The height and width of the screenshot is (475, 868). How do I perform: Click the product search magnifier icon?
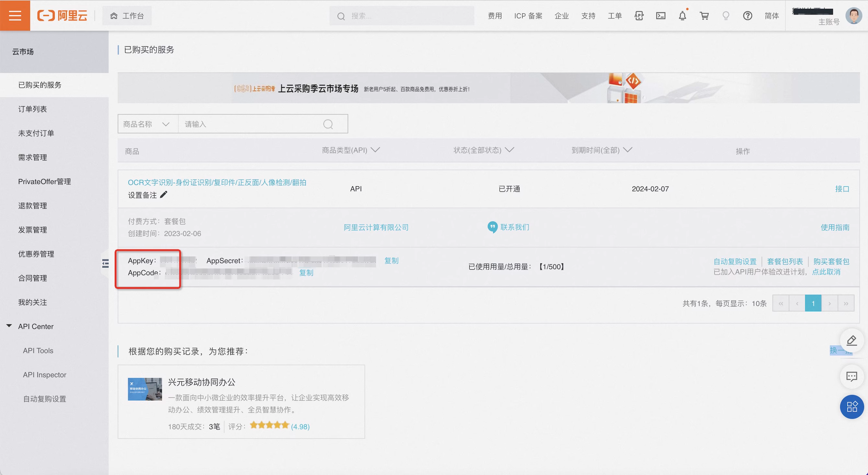(328, 124)
